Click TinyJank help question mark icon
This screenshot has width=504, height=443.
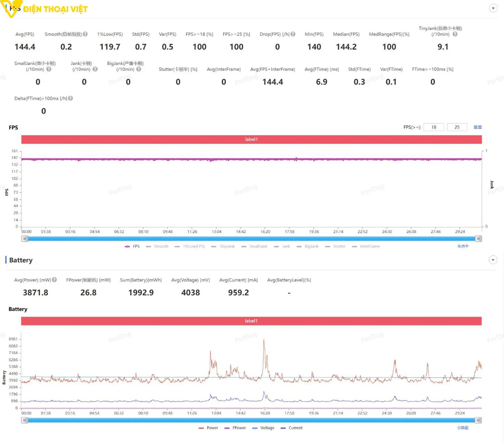coord(455,34)
